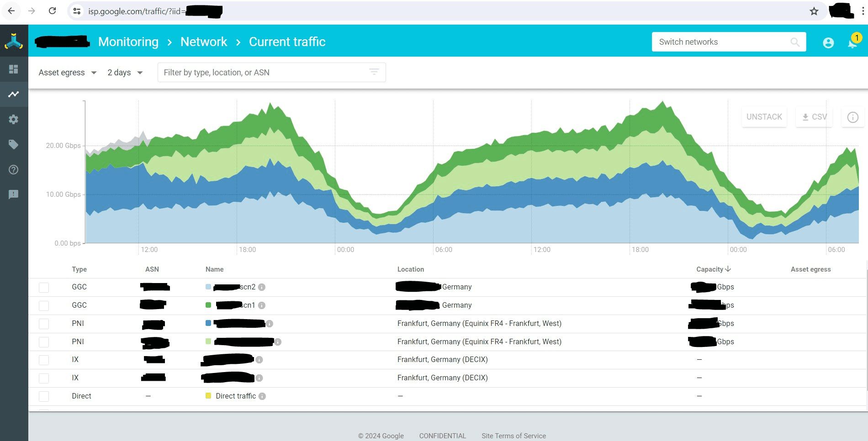Click the light green PNI color swatch

[x=208, y=341]
